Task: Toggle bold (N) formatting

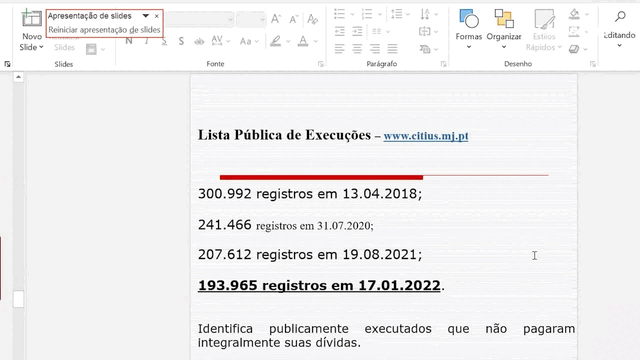Action: click(x=129, y=41)
